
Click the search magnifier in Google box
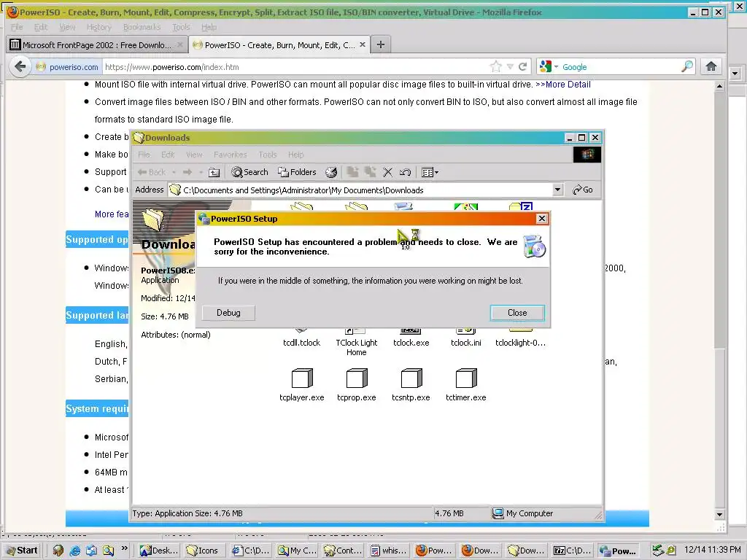pos(687,66)
